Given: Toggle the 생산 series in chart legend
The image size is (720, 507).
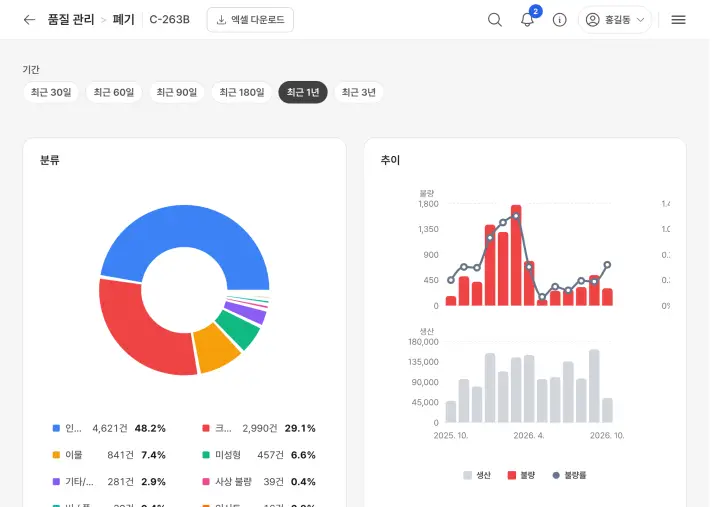Looking at the screenshot, I should [x=477, y=475].
